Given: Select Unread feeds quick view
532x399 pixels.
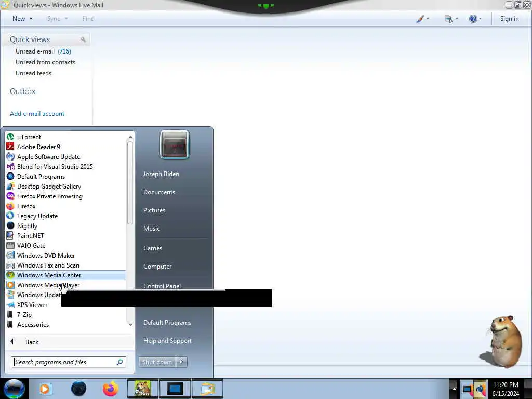Looking at the screenshot, I should pyautogui.click(x=34, y=73).
